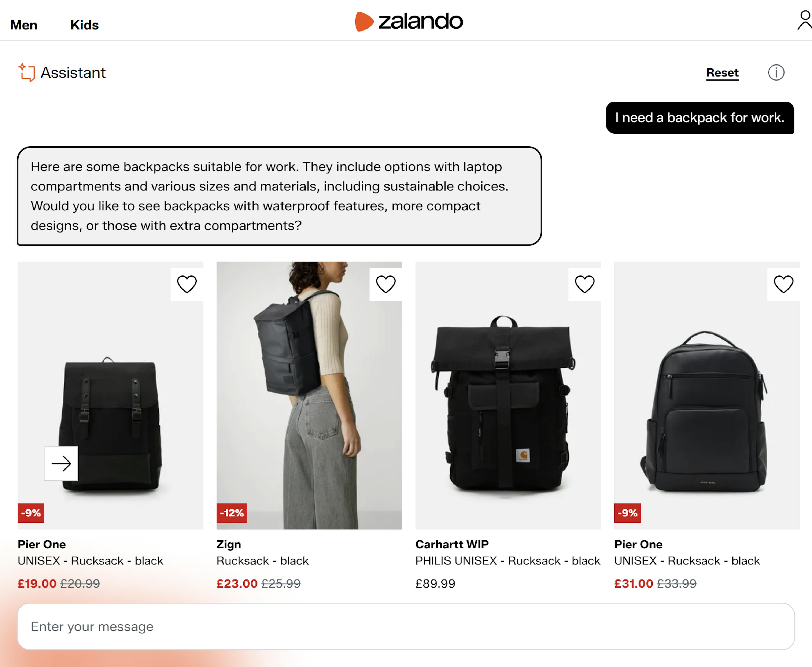Open the user account profile icon
The height and width of the screenshot is (667, 812).
(804, 21)
